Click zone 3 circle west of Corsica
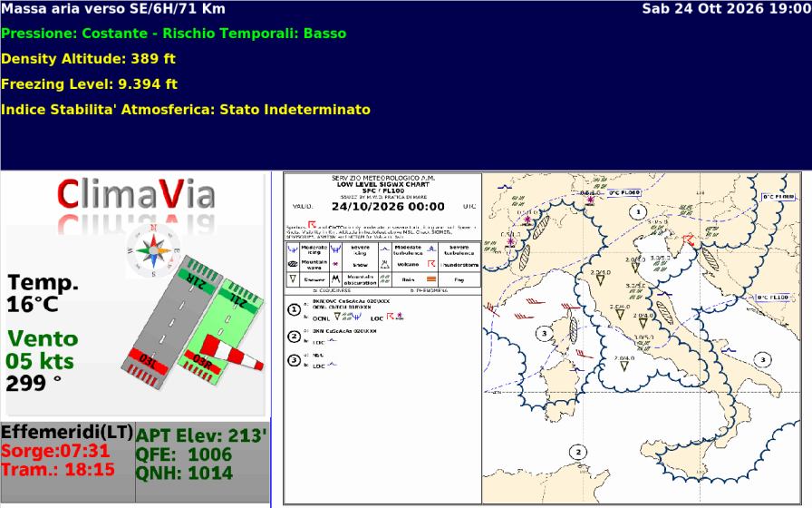This screenshot has width=812, height=508. [x=544, y=333]
